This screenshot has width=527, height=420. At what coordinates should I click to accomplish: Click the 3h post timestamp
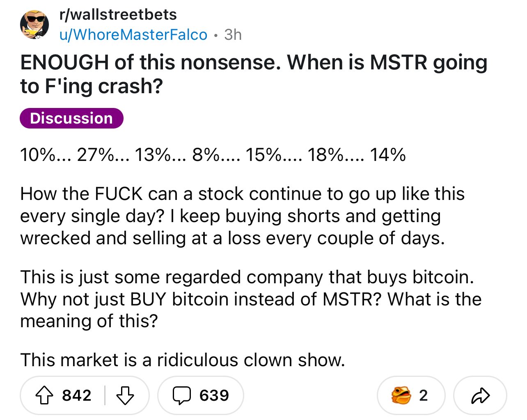[x=233, y=35]
